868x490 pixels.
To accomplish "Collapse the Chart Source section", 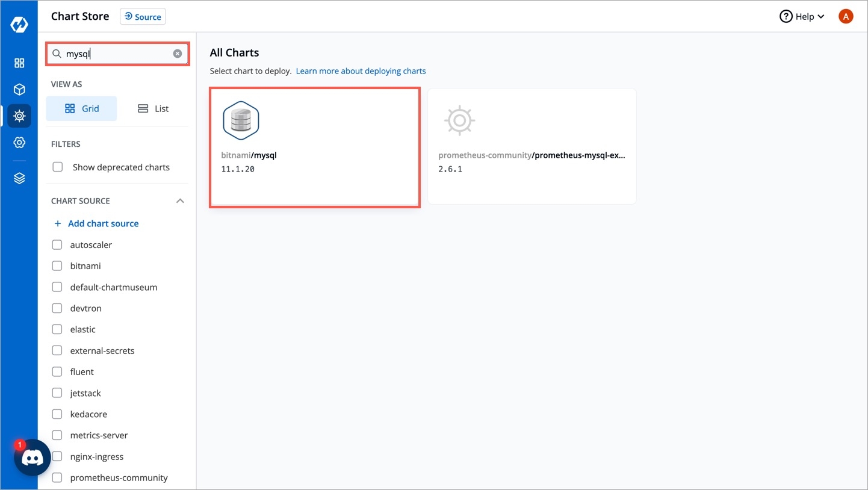I will point(180,201).
